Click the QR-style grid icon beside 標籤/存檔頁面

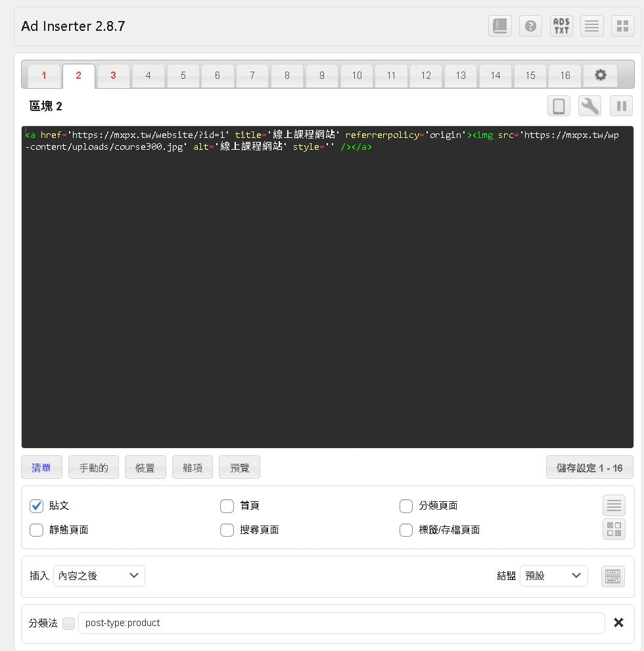pos(614,529)
